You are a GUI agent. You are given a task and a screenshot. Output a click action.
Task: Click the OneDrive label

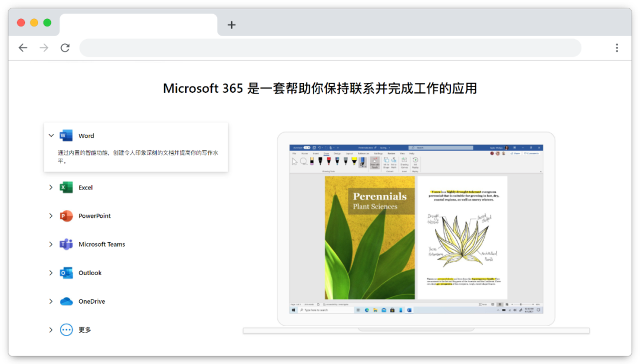pyautogui.click(x=91, y=301)
